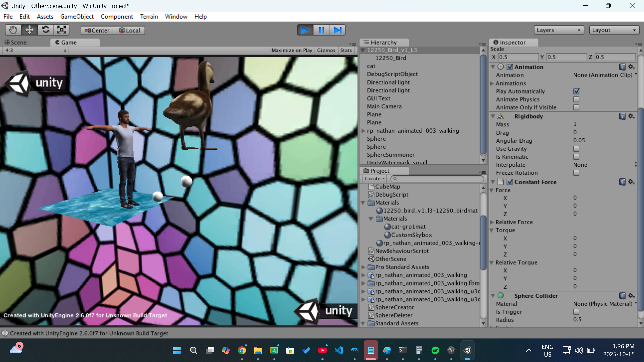Enable Animate Only If Visible checkbox
The width and height of the screenshot is (644, 362).
coord(576,107)
